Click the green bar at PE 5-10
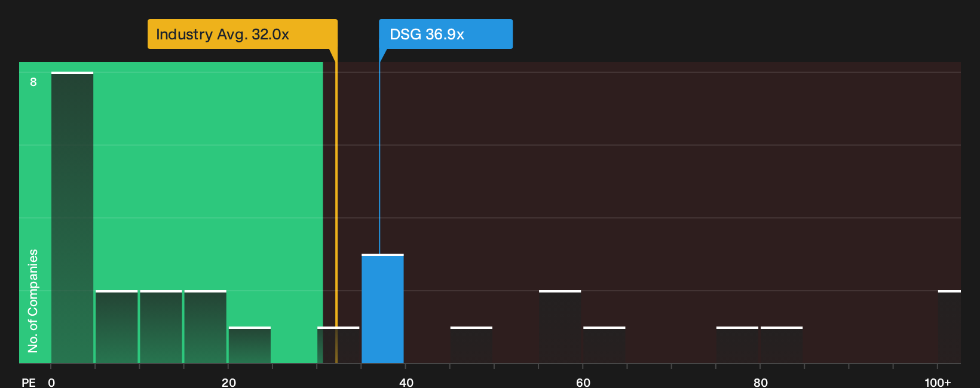 [117, 327]
